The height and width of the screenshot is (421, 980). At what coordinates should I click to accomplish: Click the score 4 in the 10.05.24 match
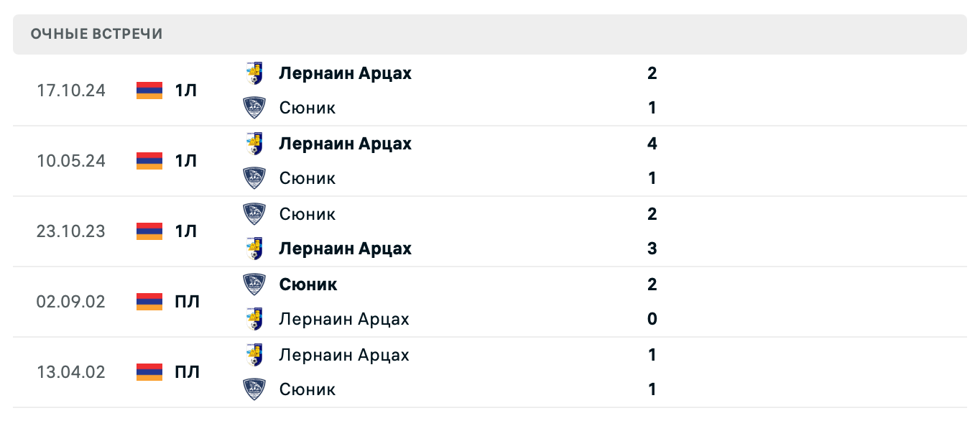tap(651, 143)
